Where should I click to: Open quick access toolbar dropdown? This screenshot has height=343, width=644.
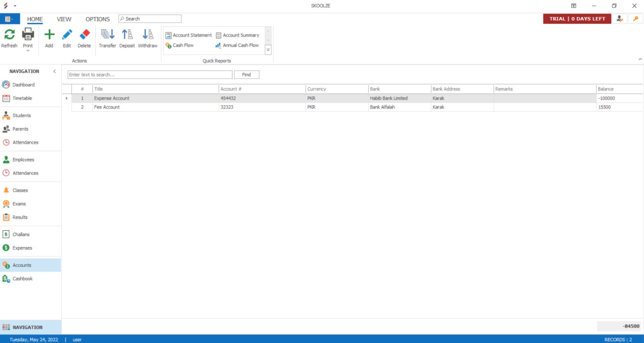tap(15, 6)
